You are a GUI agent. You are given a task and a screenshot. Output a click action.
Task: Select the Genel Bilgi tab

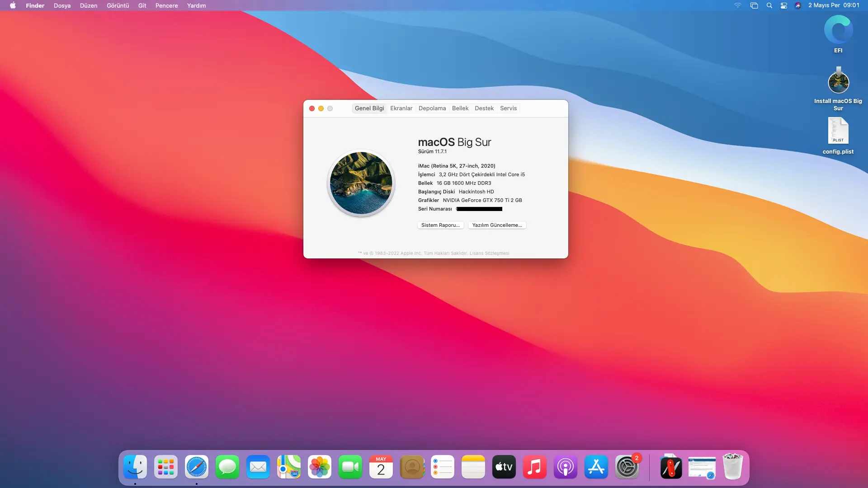tap(369, 108)
